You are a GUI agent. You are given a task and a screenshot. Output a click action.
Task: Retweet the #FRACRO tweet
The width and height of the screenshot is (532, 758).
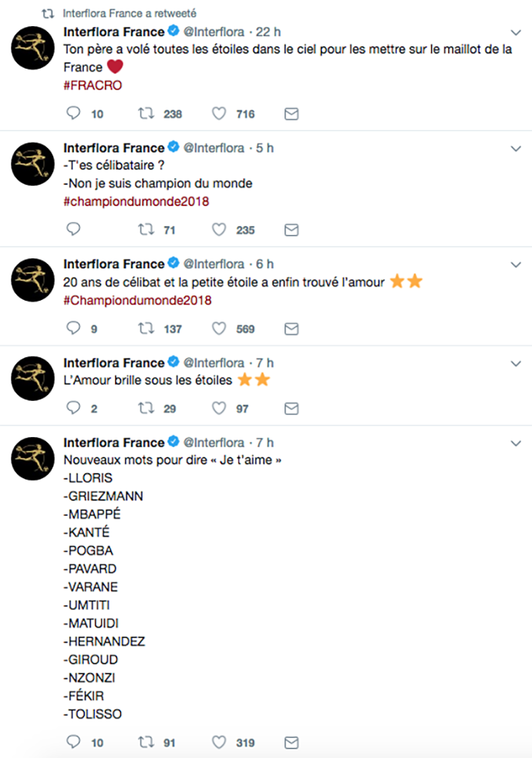(145, 113)
